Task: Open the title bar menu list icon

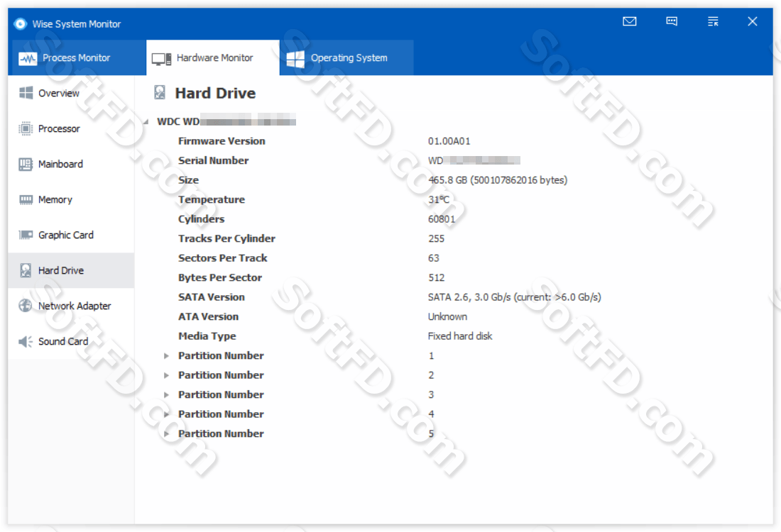Action: click(x=713, y=21)
